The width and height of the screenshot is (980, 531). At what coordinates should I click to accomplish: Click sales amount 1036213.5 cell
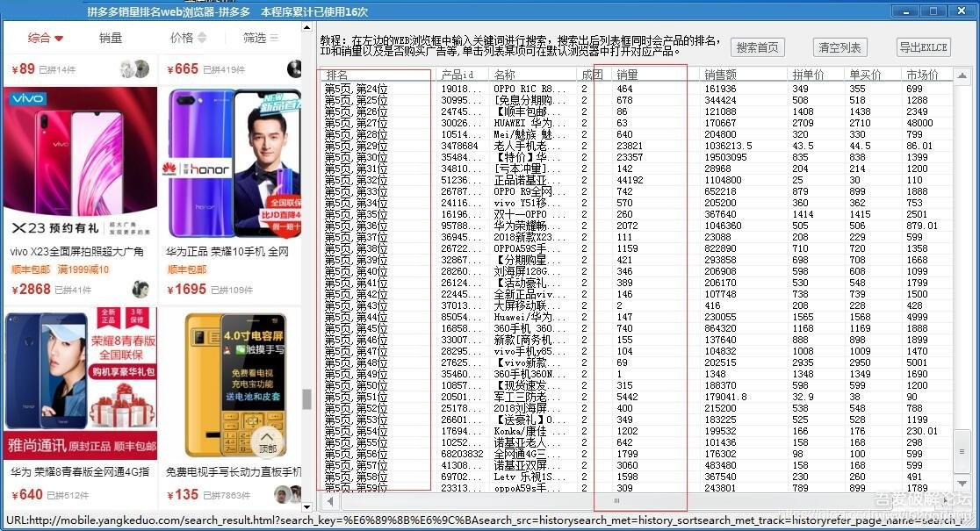click(x=728, y=146)
